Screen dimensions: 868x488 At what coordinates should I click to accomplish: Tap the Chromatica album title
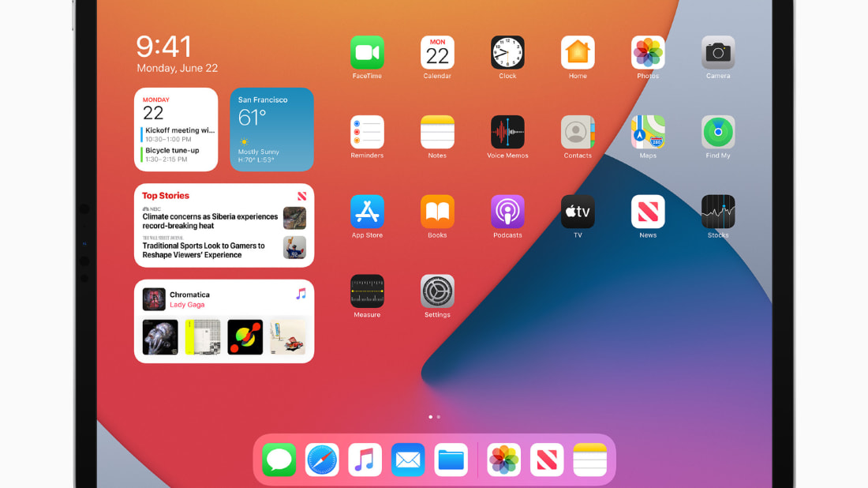tap(189, 295)
